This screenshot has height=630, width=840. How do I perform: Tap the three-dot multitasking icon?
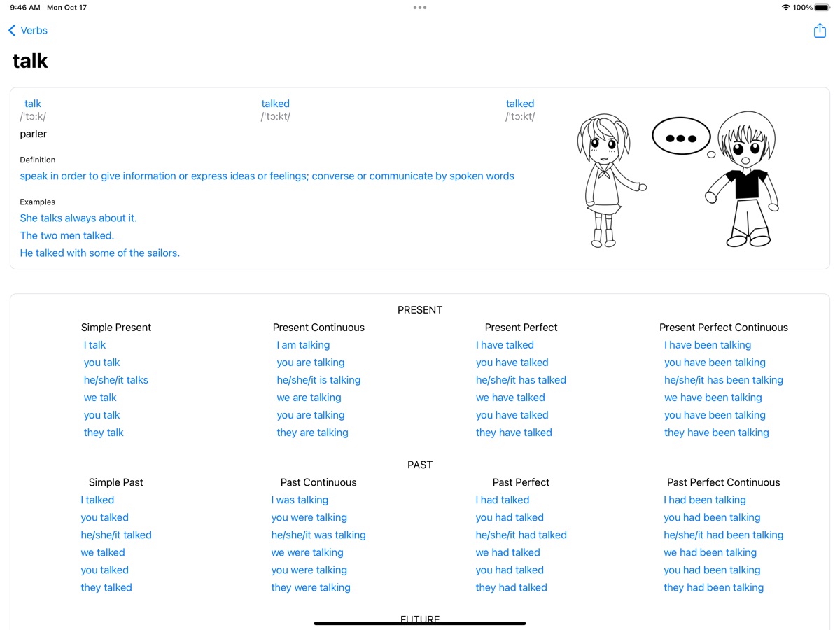click(420, 8)
